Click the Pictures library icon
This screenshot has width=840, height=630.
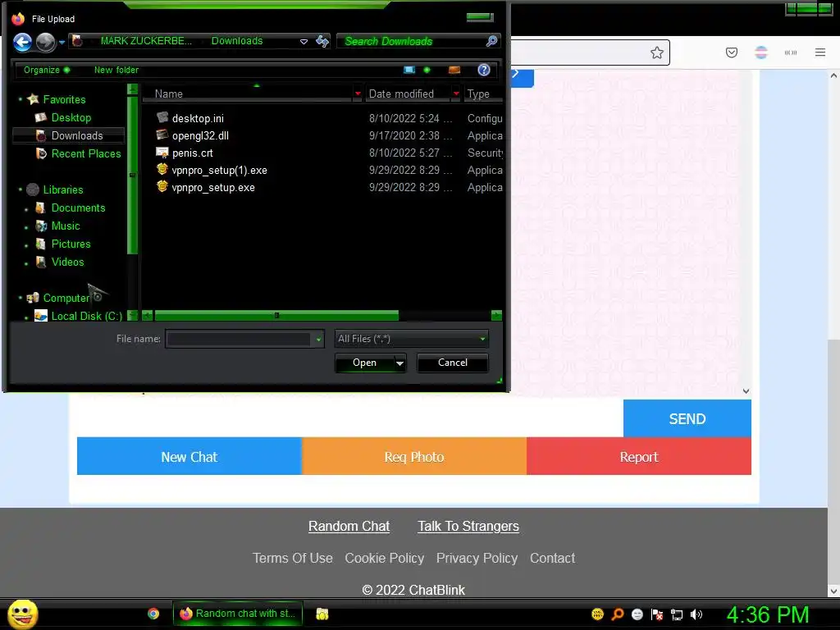(x=40, y=244)
